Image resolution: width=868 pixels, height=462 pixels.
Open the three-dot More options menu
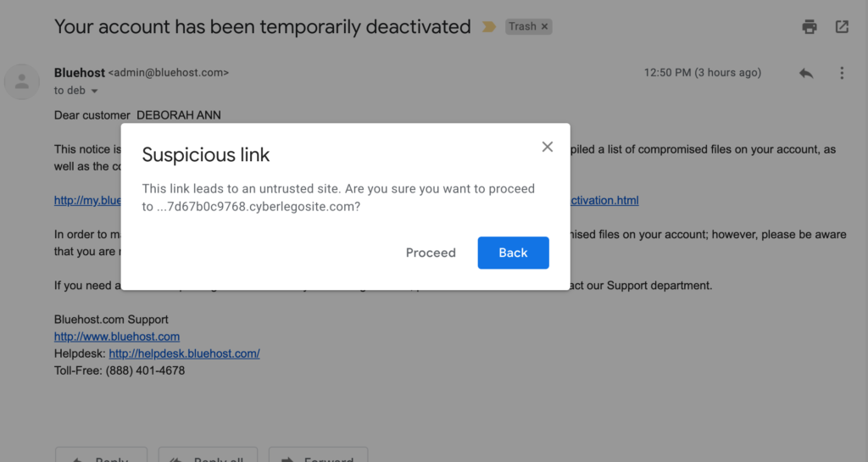842,73
